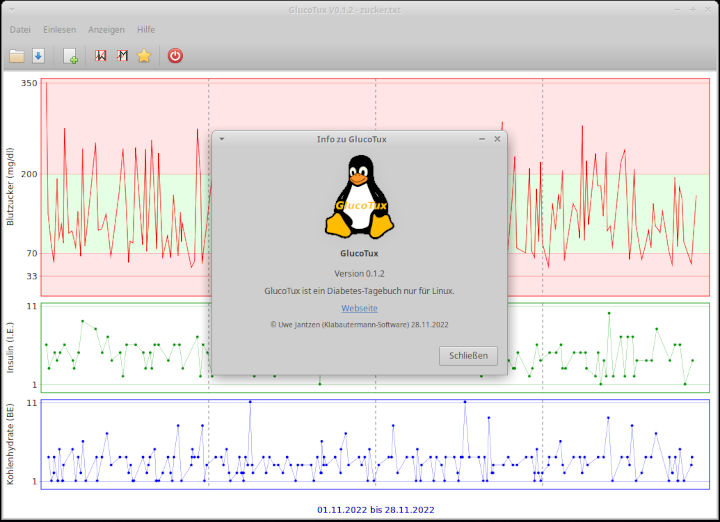
Task: Add a new entry with the plus document icon
Action: coord(70,56)
